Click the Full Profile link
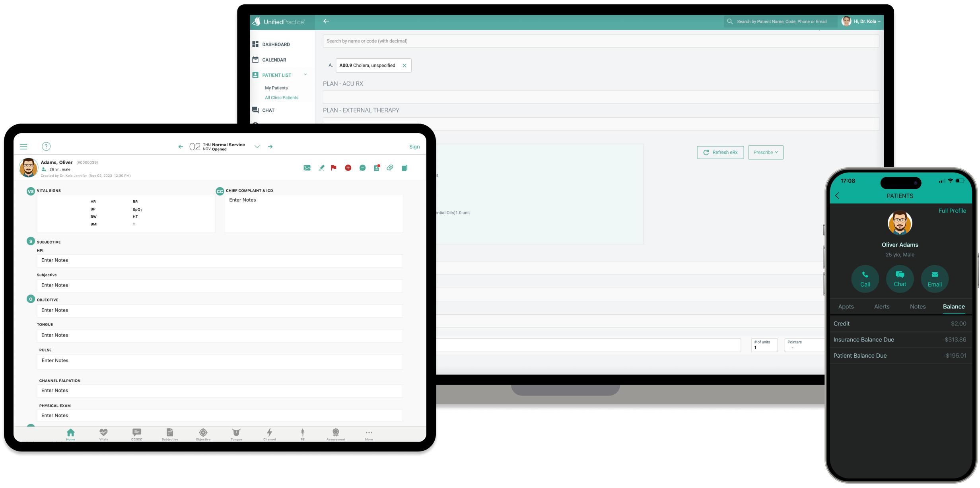The height and width of the screenshot is (488, 980). 952,211
